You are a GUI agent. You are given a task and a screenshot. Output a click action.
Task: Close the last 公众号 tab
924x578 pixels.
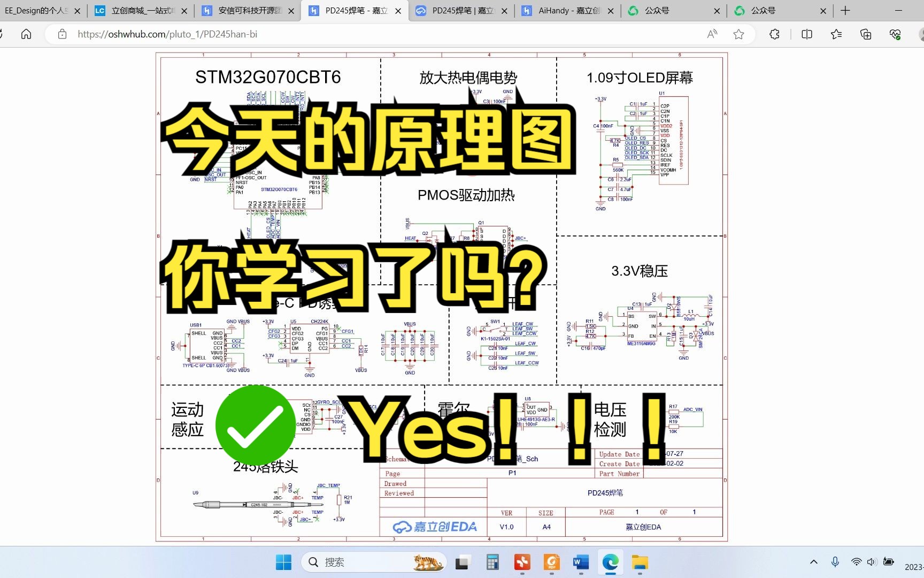[x=823, y=11]
